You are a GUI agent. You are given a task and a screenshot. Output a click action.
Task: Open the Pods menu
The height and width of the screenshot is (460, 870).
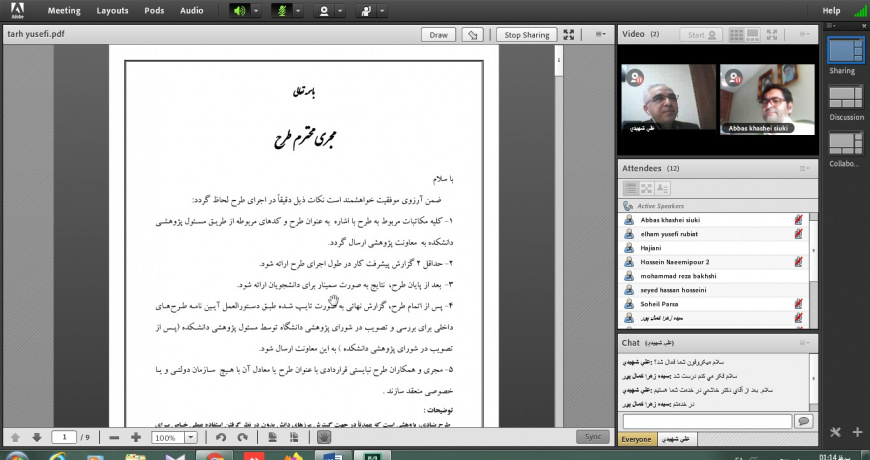tap(154, 11)
